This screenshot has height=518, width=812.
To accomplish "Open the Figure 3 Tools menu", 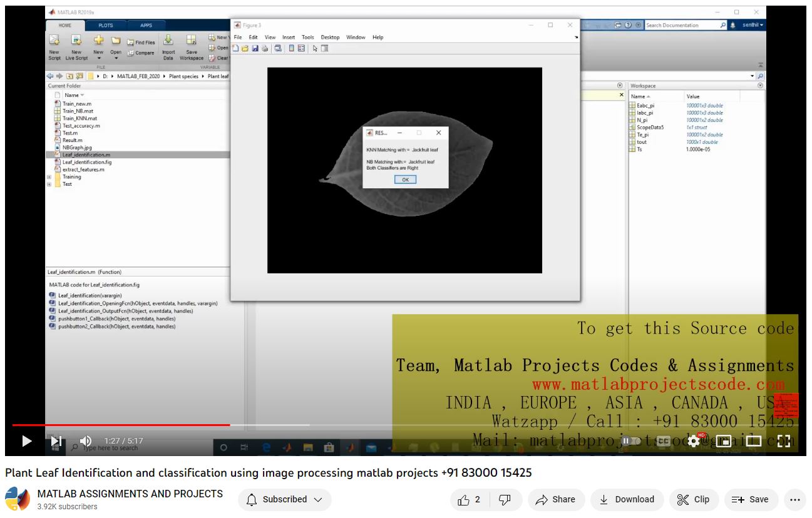I will [308, 38].
